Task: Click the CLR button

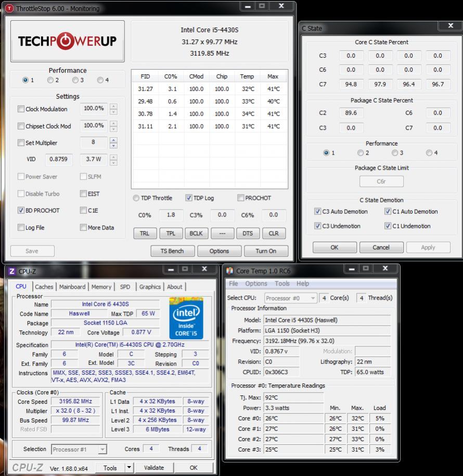Action: (x=274, y=233)
